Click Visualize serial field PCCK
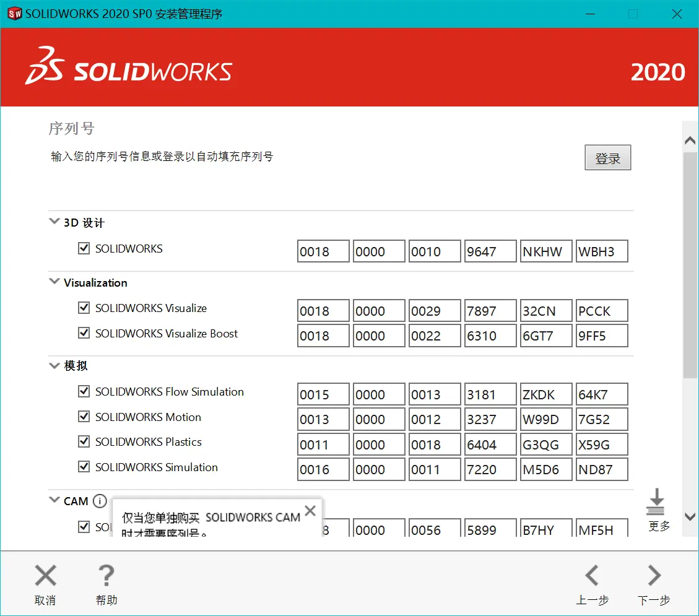This screenshot has width=699, height=616. [x=602, y=310]
